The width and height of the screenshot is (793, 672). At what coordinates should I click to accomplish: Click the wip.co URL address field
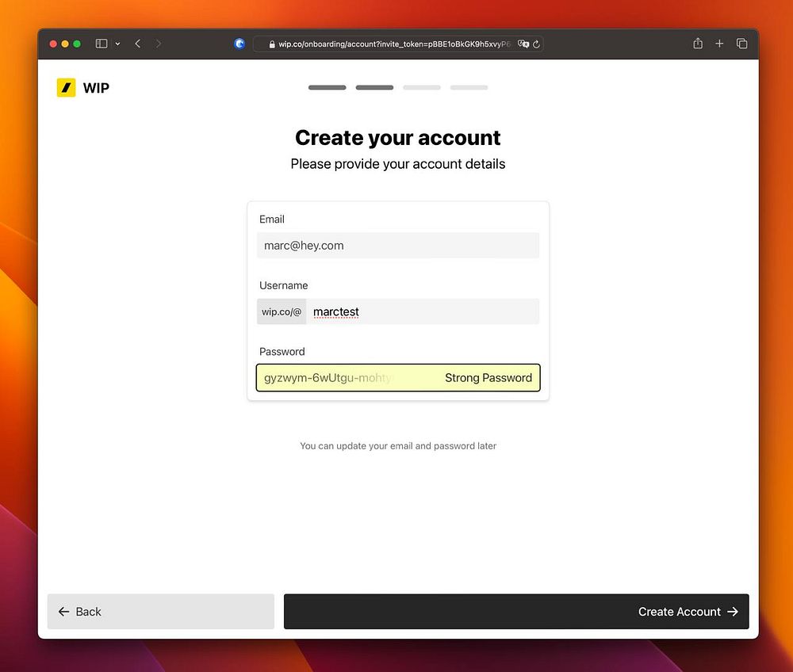[x=398, y=44]
